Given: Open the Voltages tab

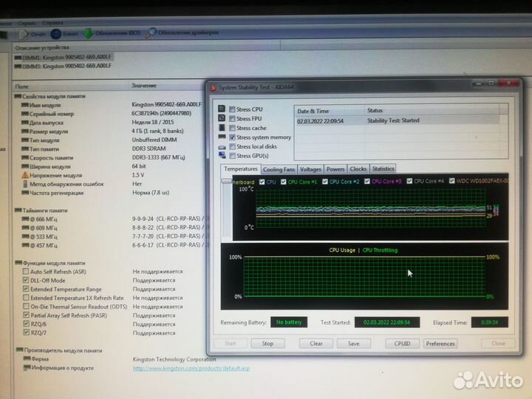Looking at the screenshot, I should click(x=310, y=169).
